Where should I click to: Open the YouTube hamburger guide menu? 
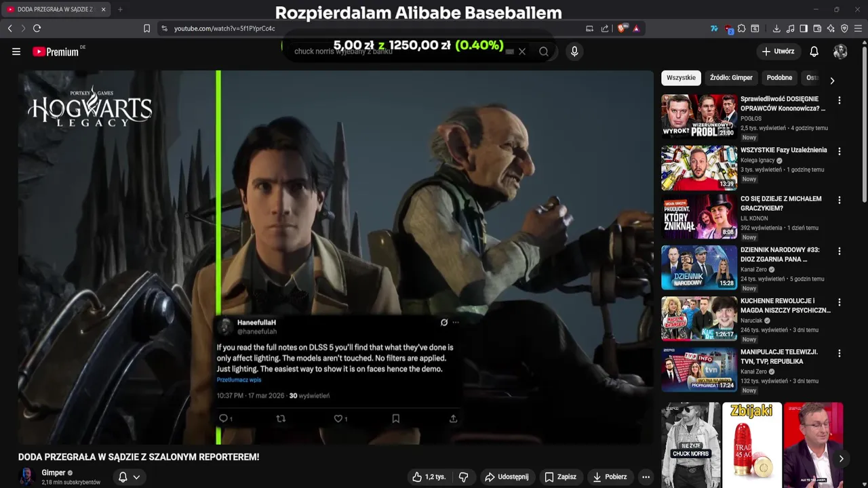click(16, 52)
